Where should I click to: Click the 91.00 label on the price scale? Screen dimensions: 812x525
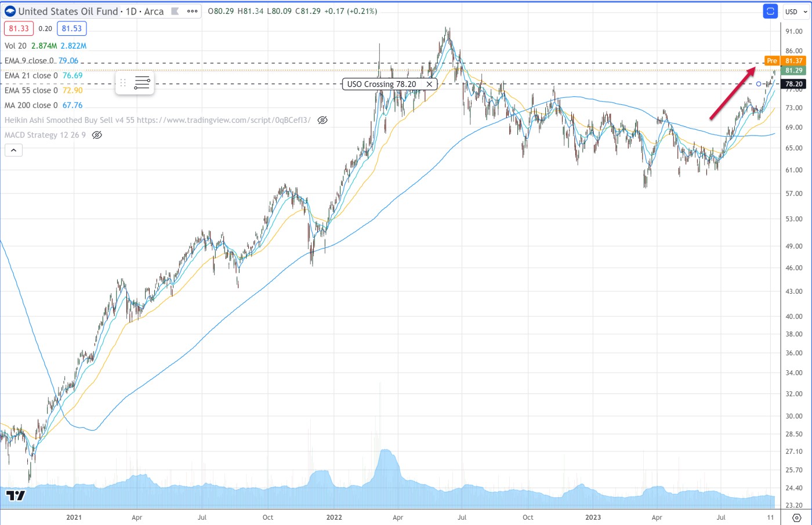click(794, 31)
